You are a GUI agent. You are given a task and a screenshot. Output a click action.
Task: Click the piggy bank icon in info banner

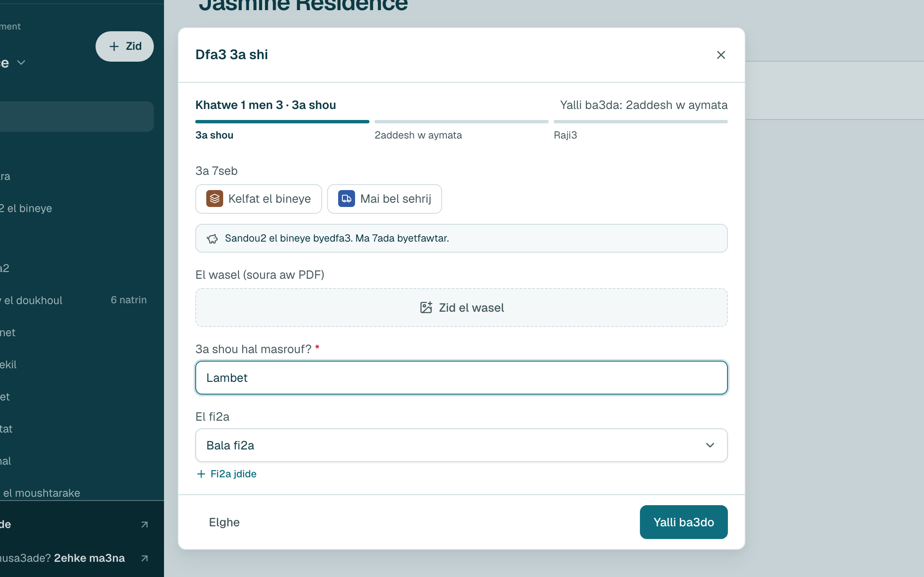coord(212,239)
